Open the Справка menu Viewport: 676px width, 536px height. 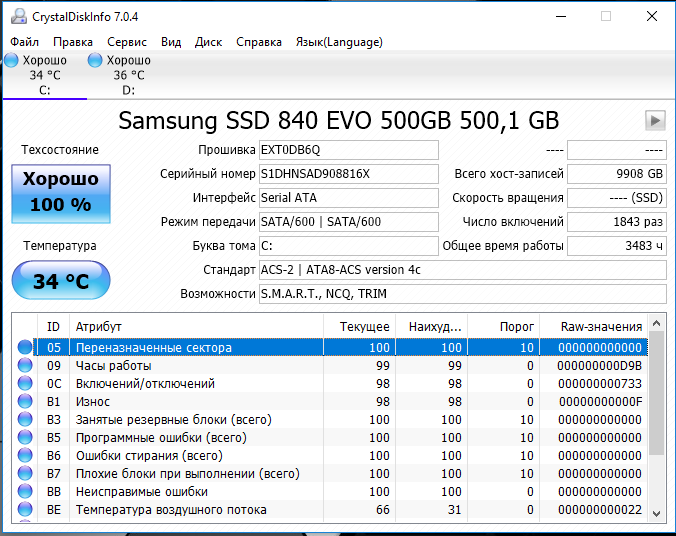click(x=259, y=42)
